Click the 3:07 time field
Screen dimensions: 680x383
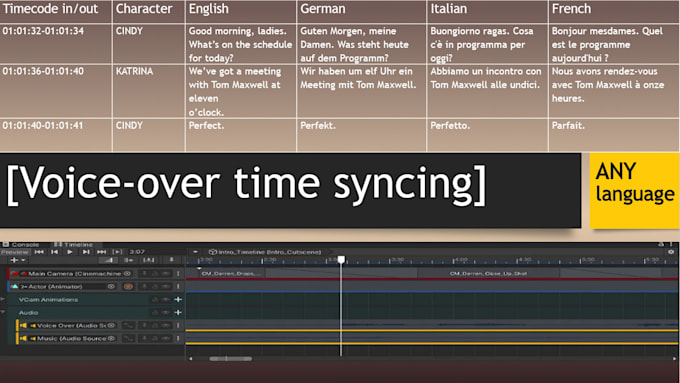(137, 252)
